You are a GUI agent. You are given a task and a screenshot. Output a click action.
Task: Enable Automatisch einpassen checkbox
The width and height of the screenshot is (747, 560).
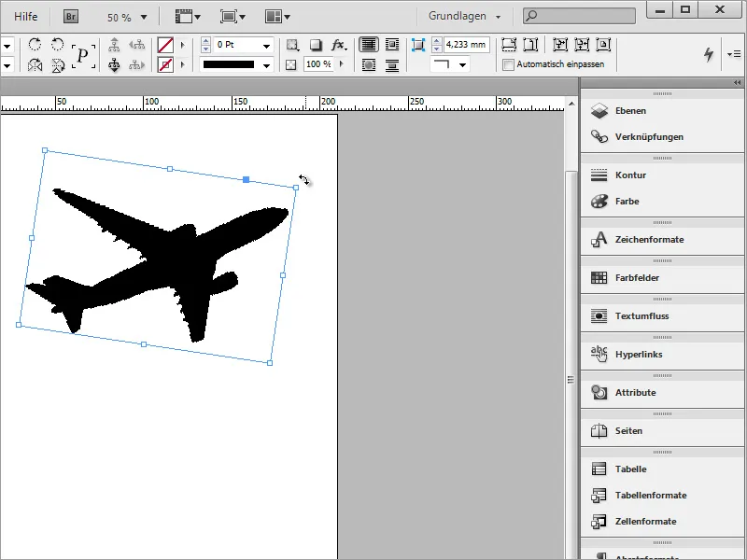coord(508,64)
